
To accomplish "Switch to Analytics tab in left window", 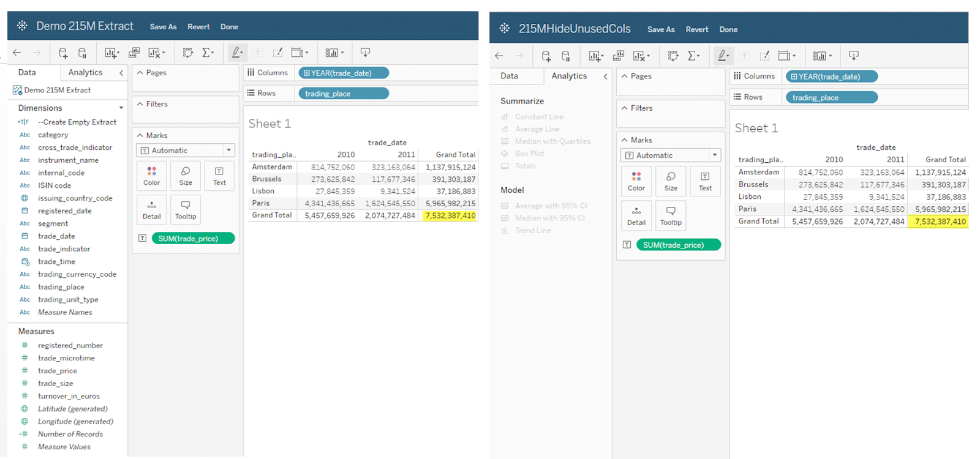I will click(x=85, y=72).
